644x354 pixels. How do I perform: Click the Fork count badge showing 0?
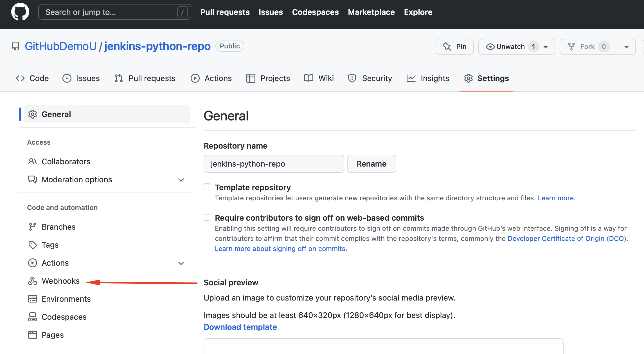tap(604, 47)
